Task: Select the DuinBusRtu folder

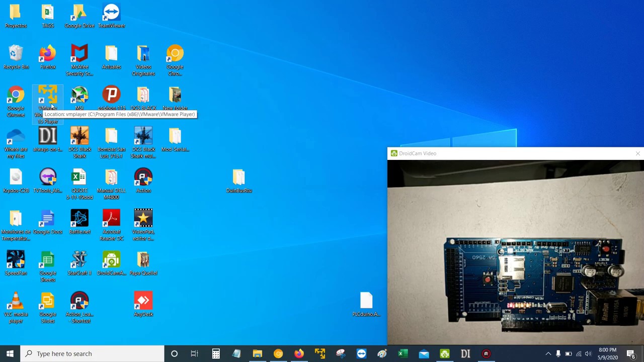Action: pos(239,181)
